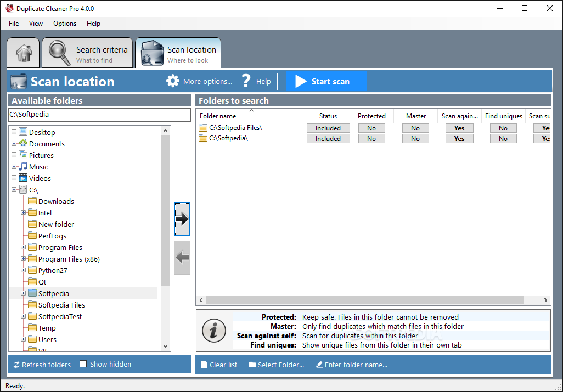
Task: Click the New folder icon in tree
Action: [32, 224]
